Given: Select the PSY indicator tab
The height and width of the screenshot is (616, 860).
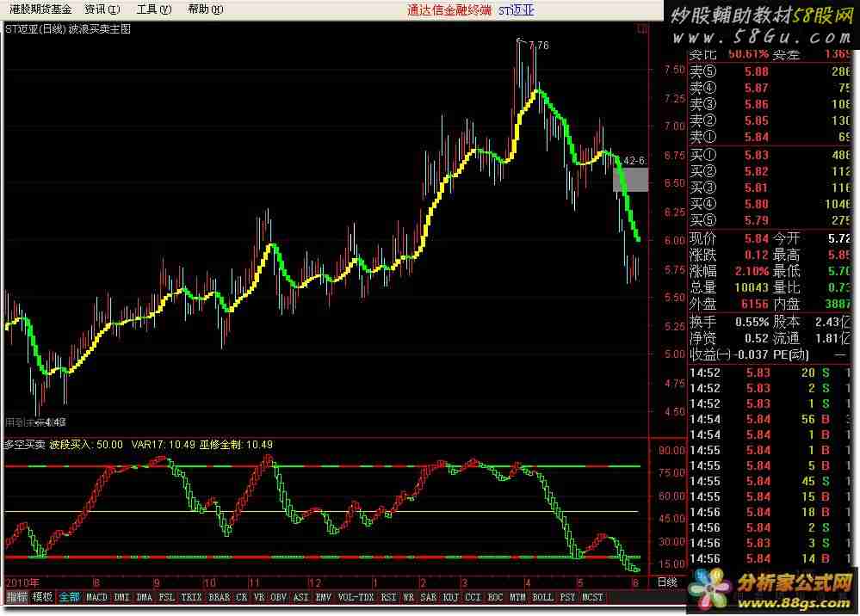Looking at the screenshot, I should tap(567, 597).
